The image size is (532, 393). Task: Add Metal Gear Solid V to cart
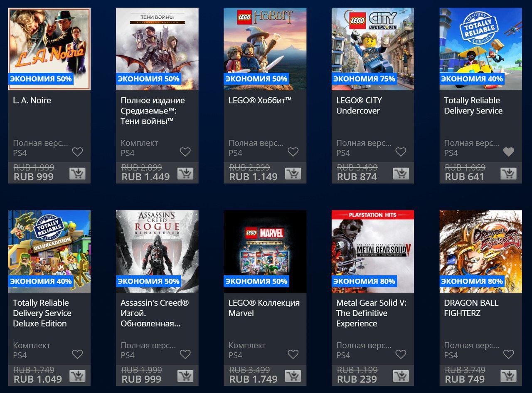tap(401, 376)
